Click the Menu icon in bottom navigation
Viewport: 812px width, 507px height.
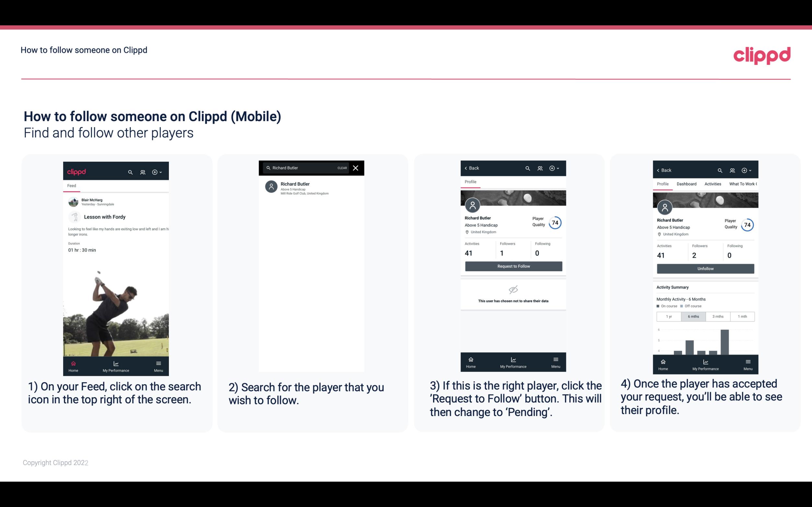click(x=158, y=363)
